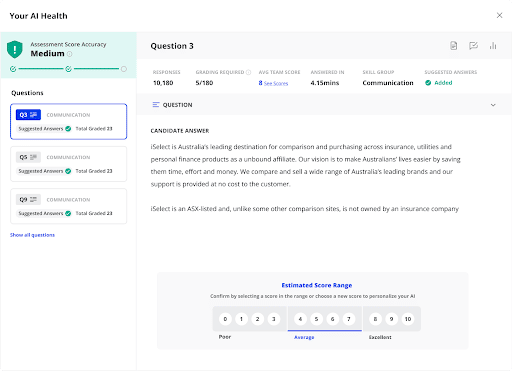Click the Communication skill group value
The width and height of the screenshot is (512, 371).
point(388,83)
